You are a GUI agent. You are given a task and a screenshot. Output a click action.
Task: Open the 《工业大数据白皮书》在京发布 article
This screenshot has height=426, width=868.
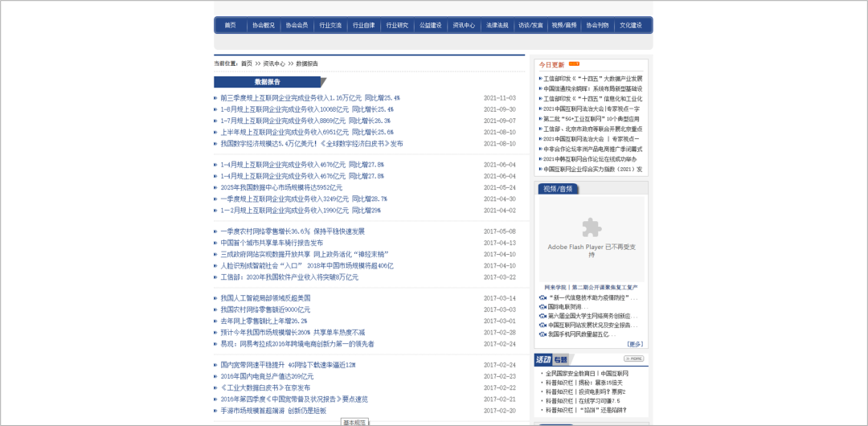coord(265,387)
